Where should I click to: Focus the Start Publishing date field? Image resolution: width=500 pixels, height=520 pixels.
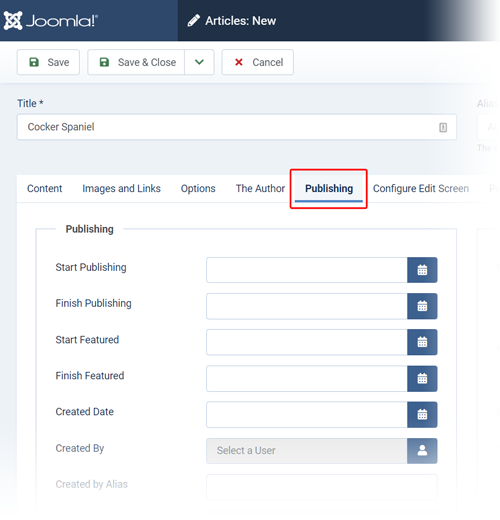(307, 270)
